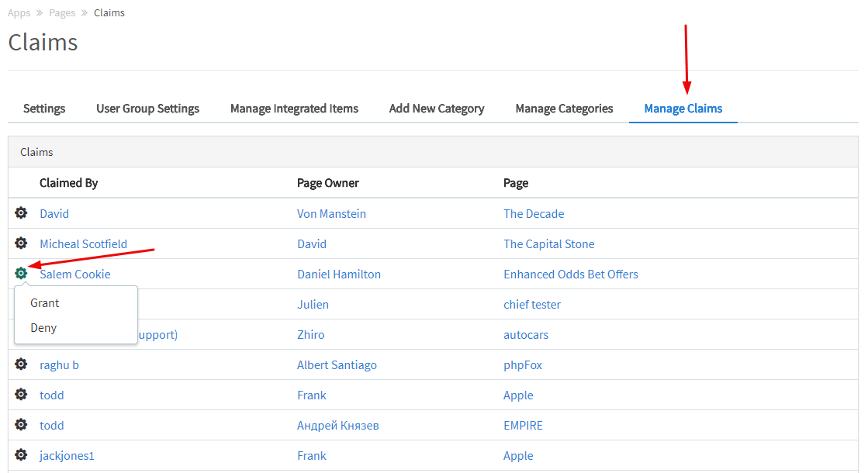
Task: Click gear icon in todd's EMPIRE claim row
Action: 21,425
